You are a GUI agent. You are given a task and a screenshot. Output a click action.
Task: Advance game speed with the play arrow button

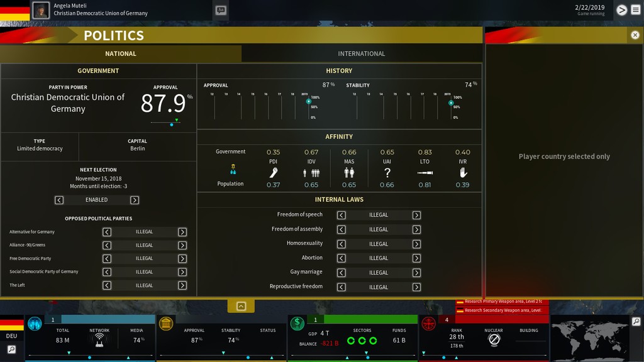621,10
